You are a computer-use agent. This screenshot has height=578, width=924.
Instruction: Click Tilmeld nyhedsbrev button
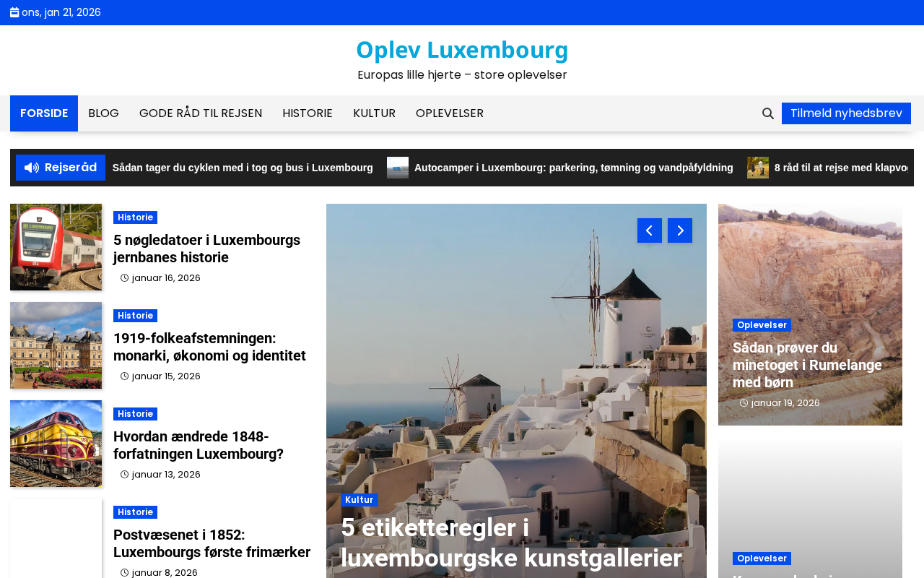(x=846, y=113)
